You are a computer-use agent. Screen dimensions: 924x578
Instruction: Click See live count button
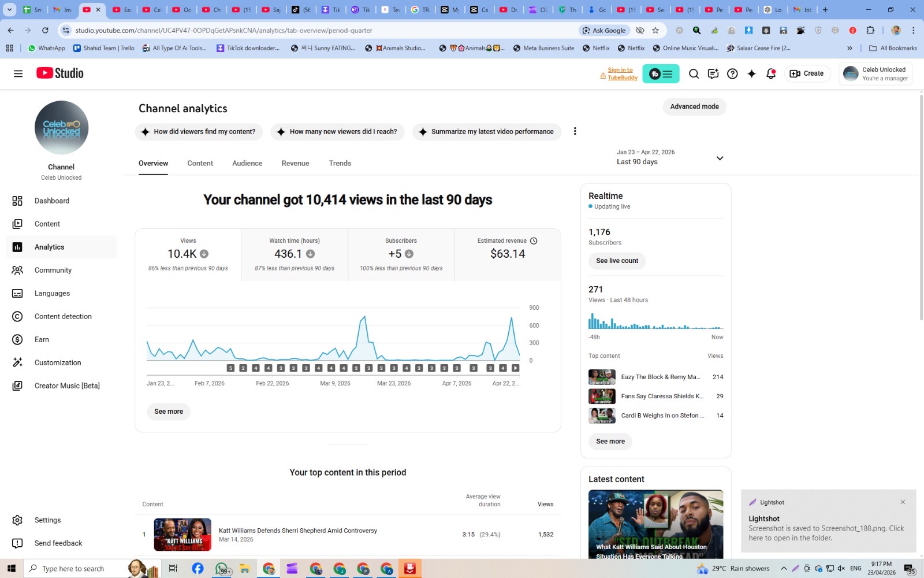(x=617, y=261)
